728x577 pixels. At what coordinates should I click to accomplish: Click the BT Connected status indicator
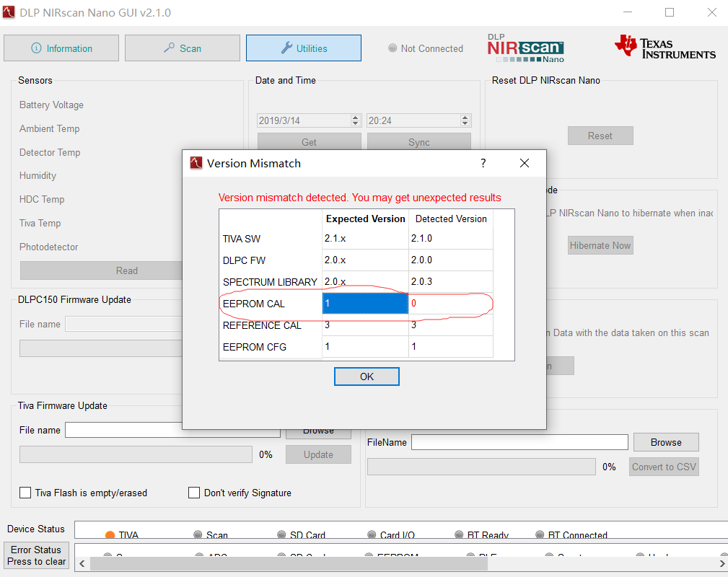540,535
